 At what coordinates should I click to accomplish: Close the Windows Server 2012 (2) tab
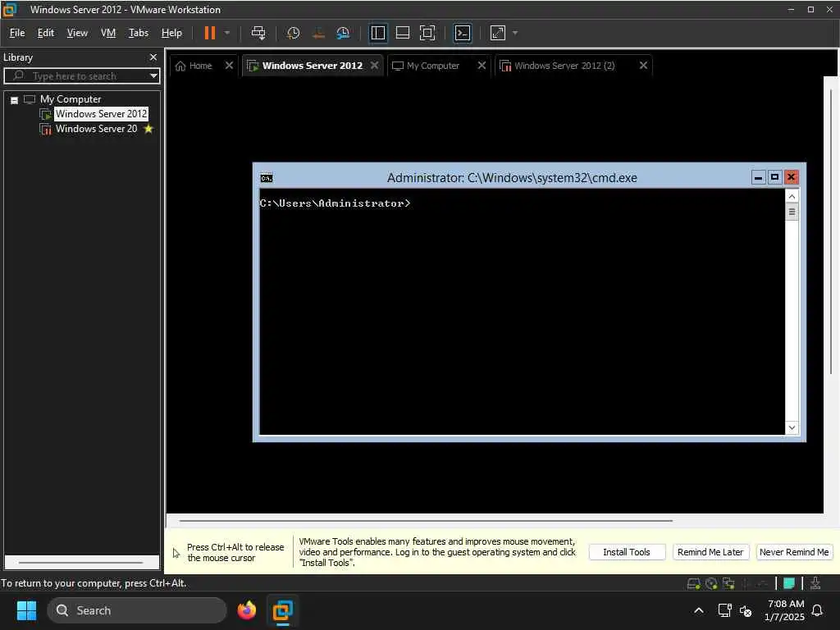643,66
